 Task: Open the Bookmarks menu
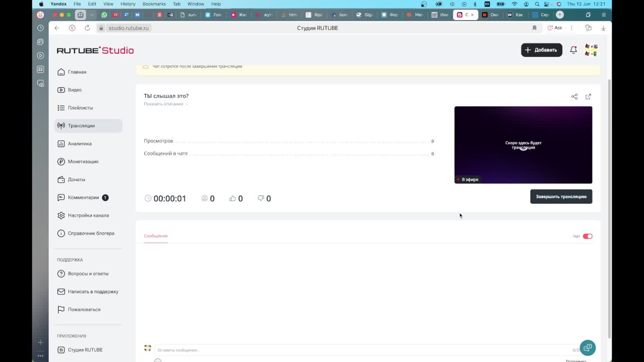pyautogui.click(x=154, y=4)
